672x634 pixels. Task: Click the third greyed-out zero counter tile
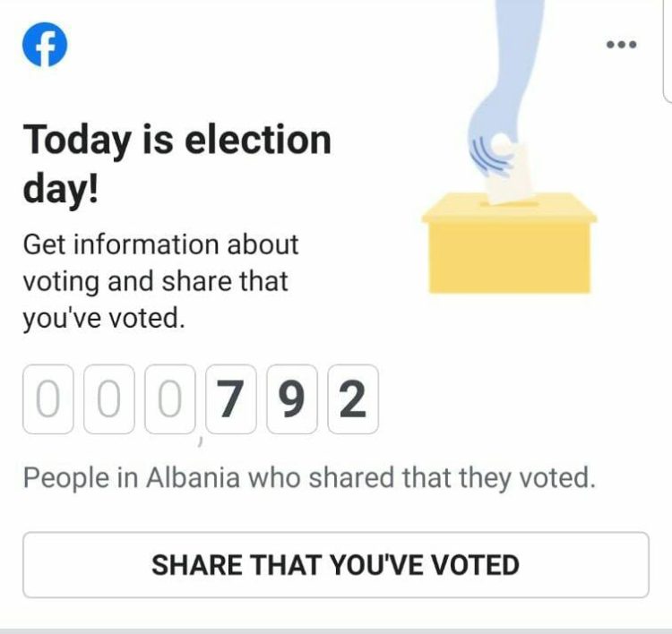(170, 399)
